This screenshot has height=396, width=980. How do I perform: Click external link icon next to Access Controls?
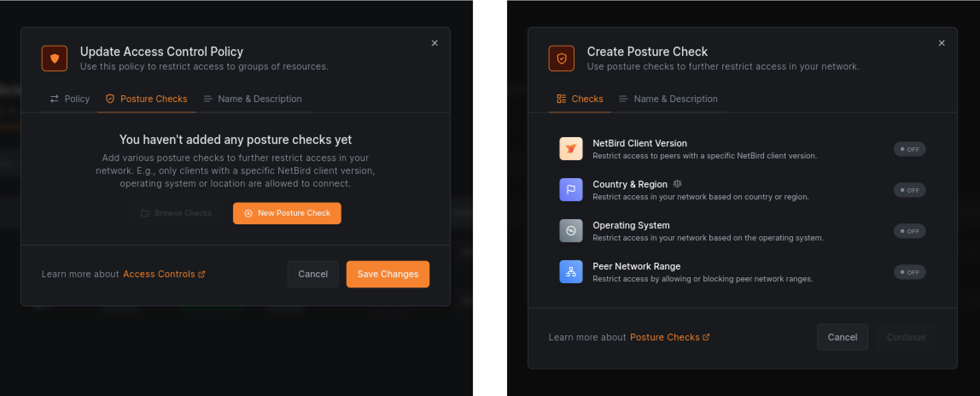tap(202, 274)
